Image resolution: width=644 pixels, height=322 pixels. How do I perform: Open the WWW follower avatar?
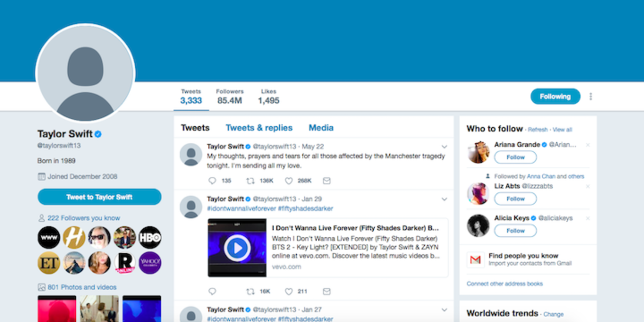click(x=49, y=238)
